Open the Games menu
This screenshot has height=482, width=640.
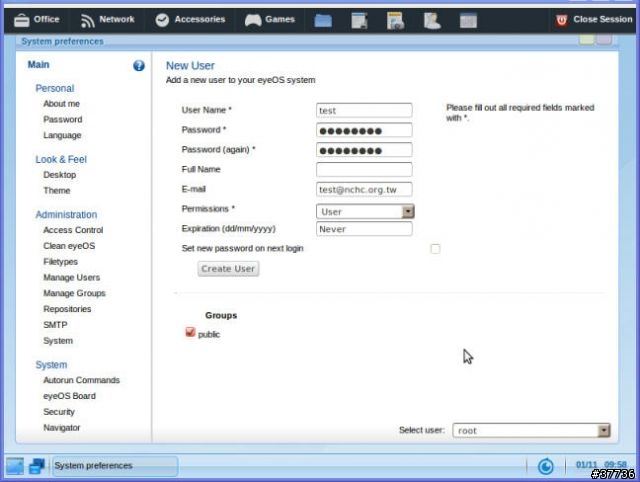pyautogui.click(x=270, y=19)
